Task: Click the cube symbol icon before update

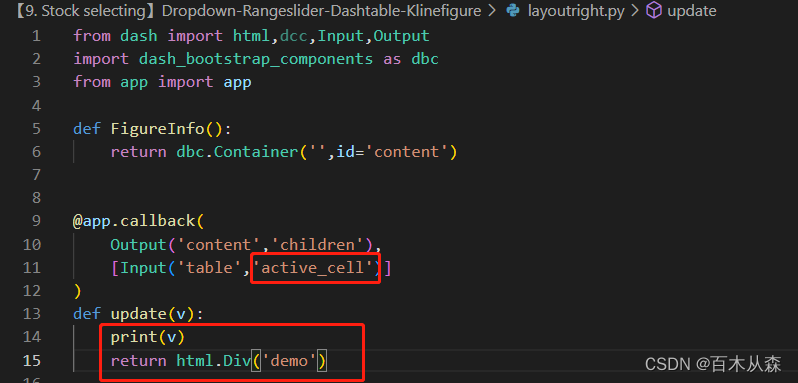Action: coord(653,11)
